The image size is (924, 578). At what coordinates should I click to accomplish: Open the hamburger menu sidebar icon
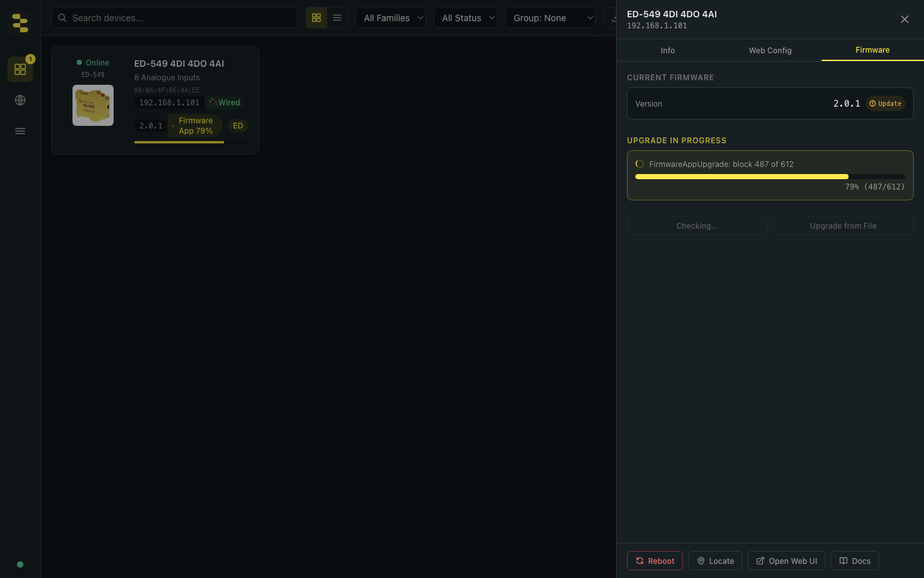pos(20,131)
